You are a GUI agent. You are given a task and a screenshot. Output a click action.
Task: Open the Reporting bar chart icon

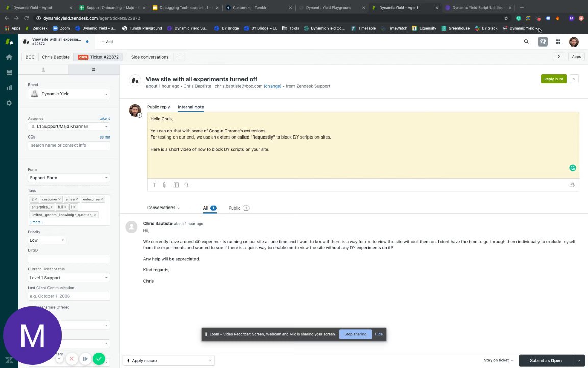click(x=9, y=88)
